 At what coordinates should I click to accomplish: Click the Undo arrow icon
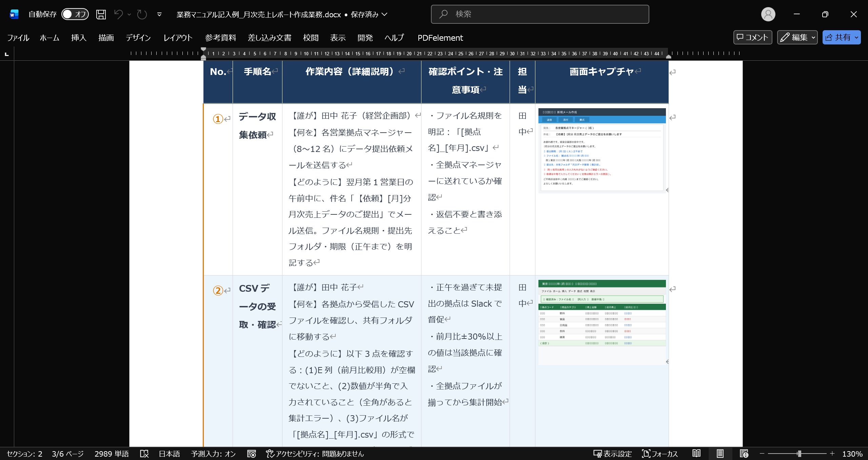pos(118,14)
